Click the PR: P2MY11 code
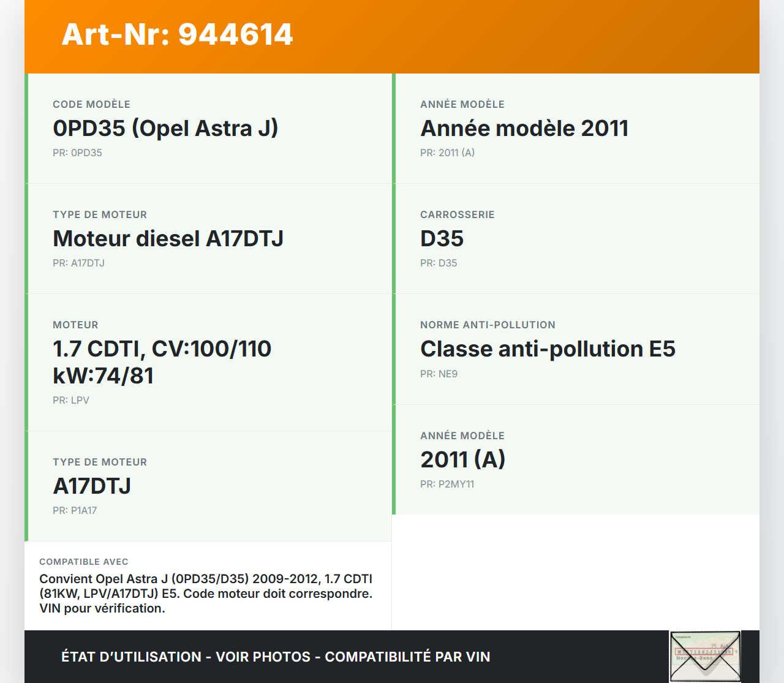784x683 pixels. click(447, 484)
